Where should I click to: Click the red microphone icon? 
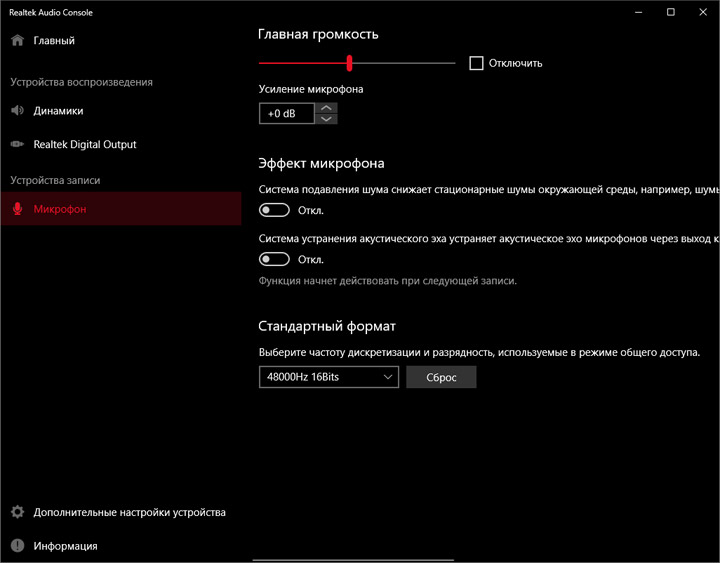[x=17, y=209]
